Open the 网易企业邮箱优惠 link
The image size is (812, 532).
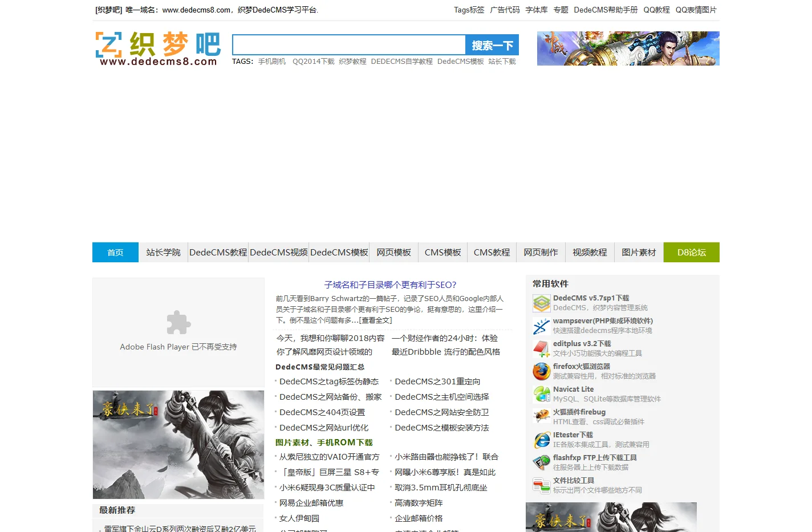pyautogui.click(x=311, y=503)
